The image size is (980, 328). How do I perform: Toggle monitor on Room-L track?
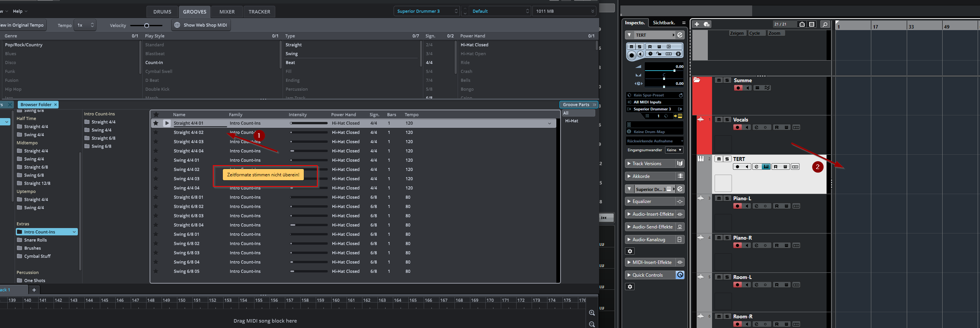(747, 285)
